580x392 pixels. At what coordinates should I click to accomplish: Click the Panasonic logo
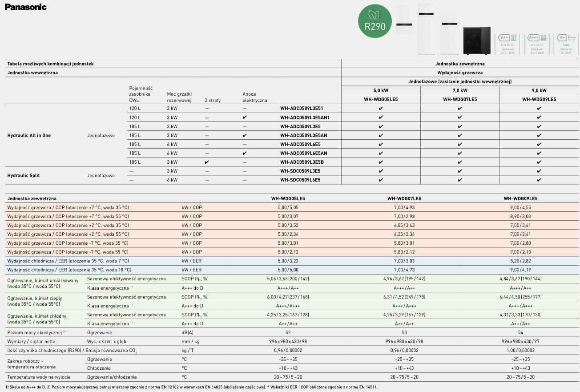[x=26, y=7]
